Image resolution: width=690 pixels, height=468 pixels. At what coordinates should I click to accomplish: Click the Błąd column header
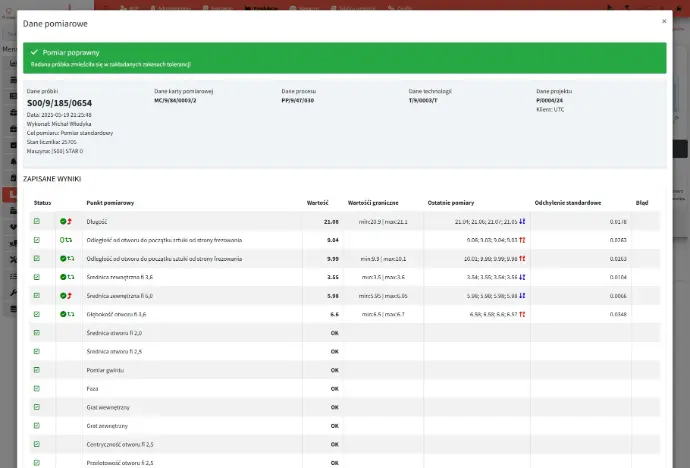(x=642, y=203)
